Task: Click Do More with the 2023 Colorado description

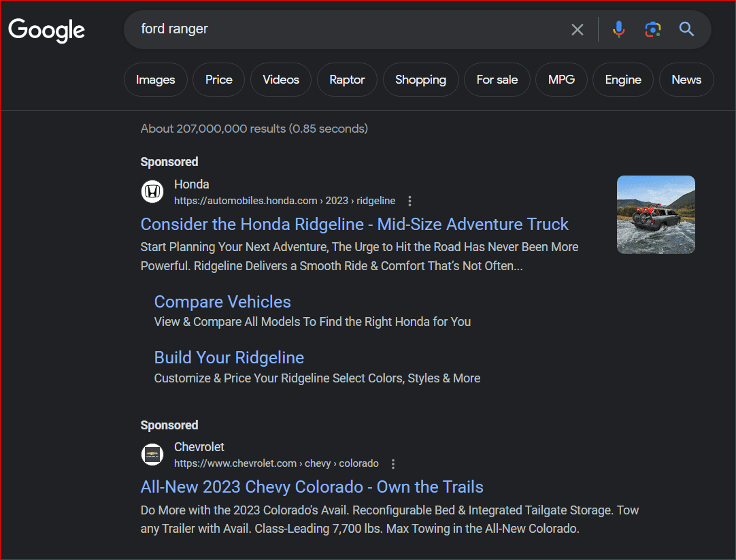Action: point(390,519)
